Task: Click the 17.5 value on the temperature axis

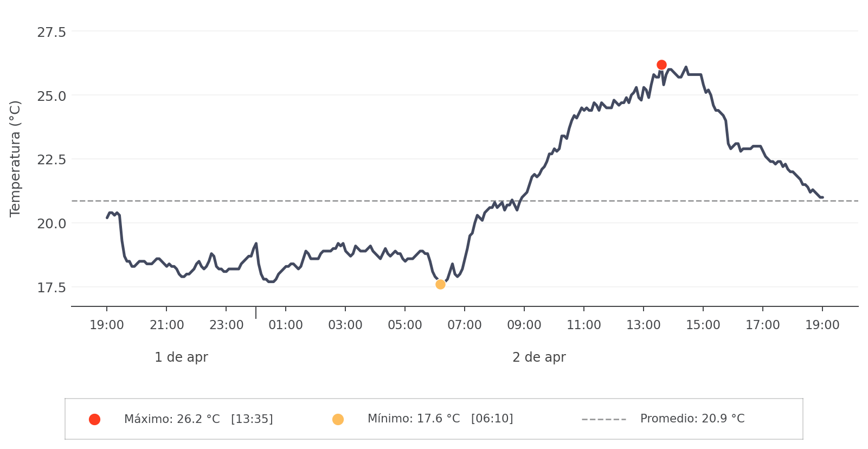Action: tap(52, 287)
